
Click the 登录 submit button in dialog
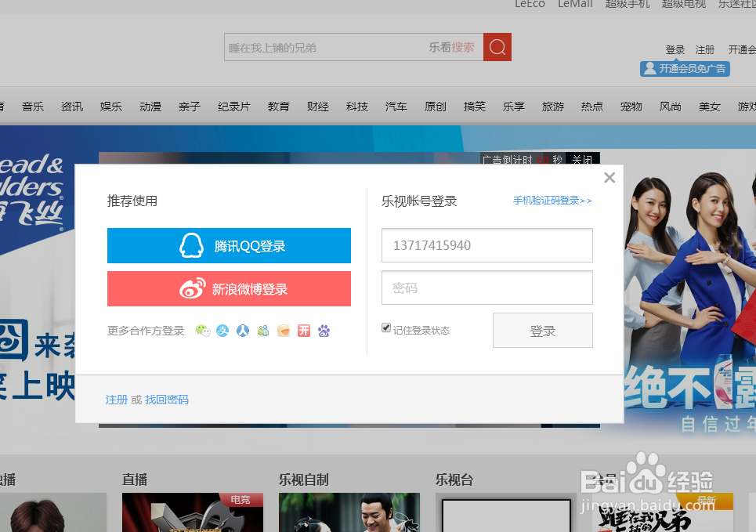542,331
